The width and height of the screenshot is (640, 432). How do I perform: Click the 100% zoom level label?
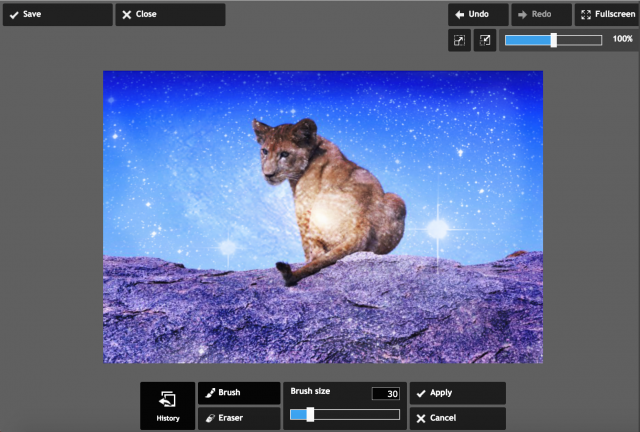tap(622, 39)
